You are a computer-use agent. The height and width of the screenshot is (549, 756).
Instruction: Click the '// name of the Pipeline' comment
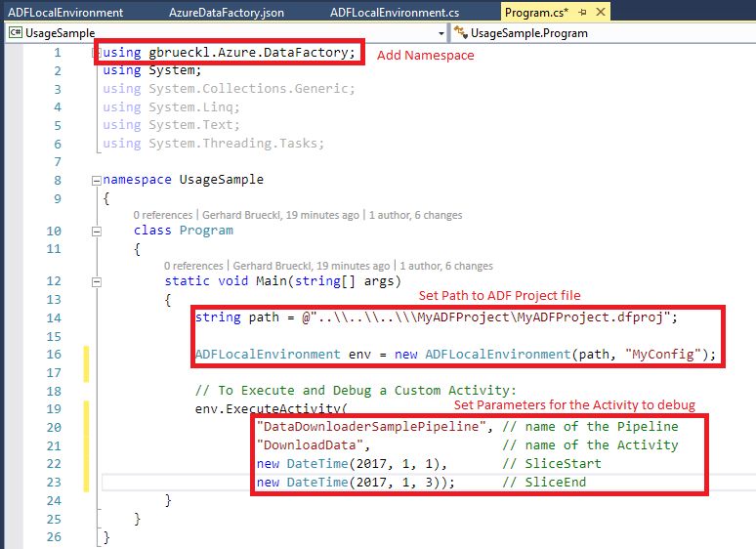590,427
